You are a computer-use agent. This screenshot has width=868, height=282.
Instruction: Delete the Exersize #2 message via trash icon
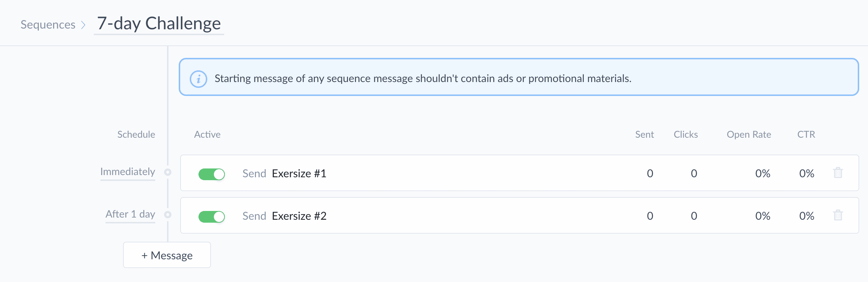[x=838, y=215]
